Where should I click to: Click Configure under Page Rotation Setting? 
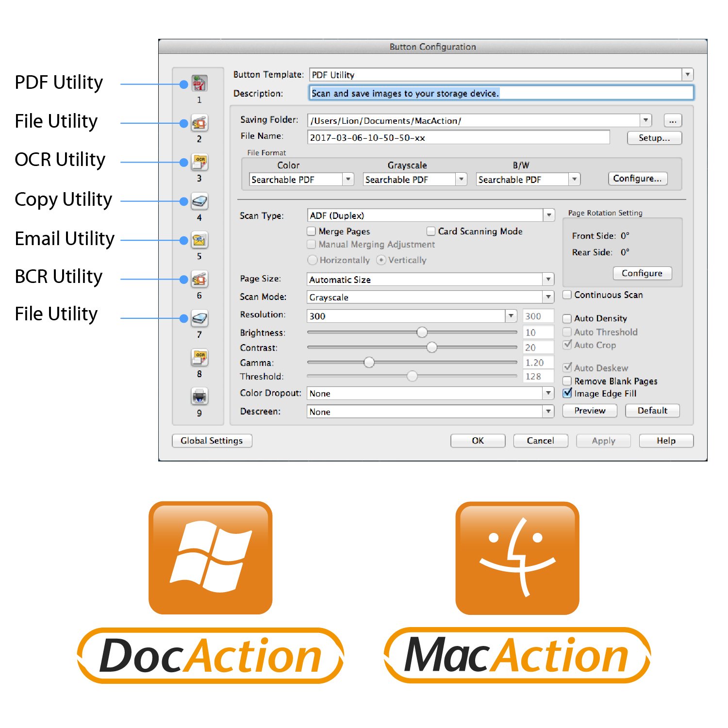[x=642, y=273]
